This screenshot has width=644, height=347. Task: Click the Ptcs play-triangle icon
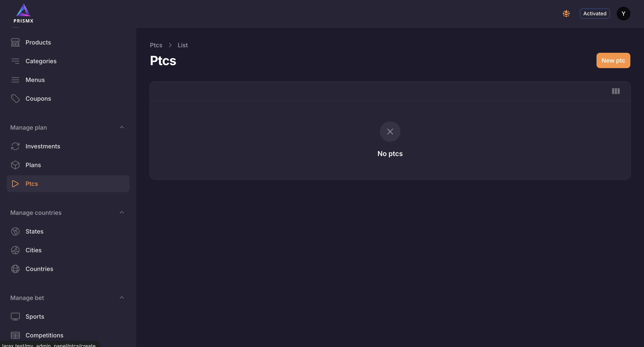coord(15,184)
